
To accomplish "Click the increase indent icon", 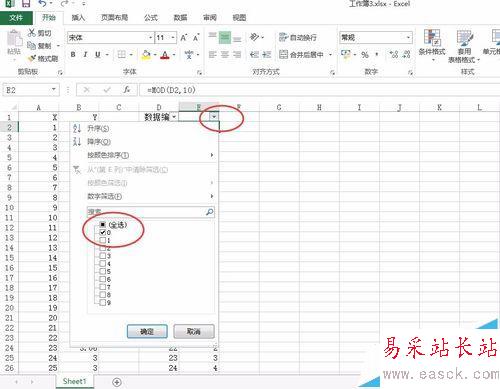I will pos(267,54).
